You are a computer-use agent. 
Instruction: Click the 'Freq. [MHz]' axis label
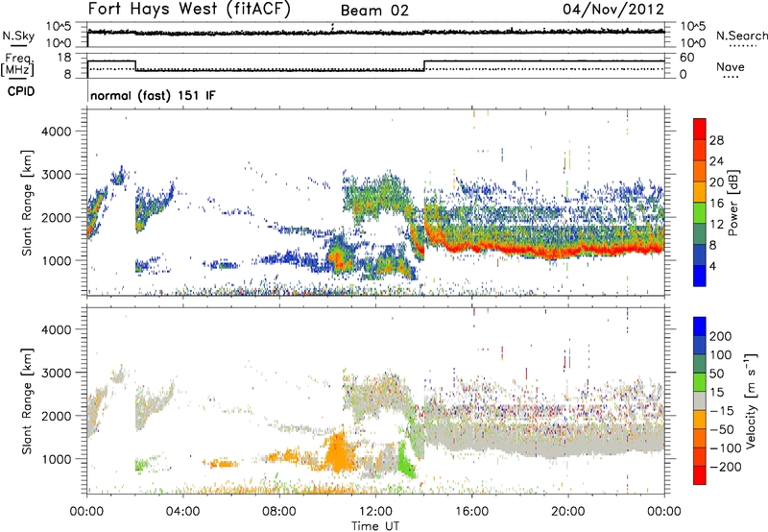[18, 64]
